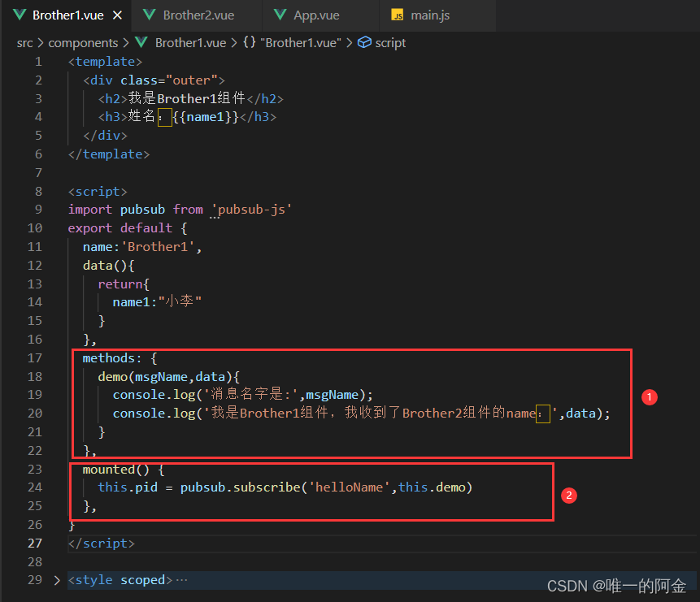Viewport: 700px width, 602px height.
Task: Click 'export default {' line
Action: pyautogui.click(x=127, y=228)
